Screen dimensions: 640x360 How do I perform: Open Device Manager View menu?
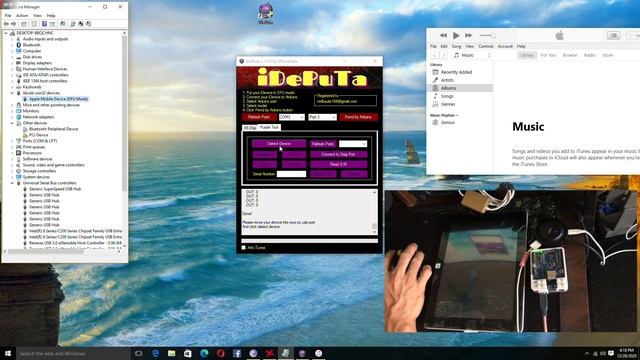point(38,16)
